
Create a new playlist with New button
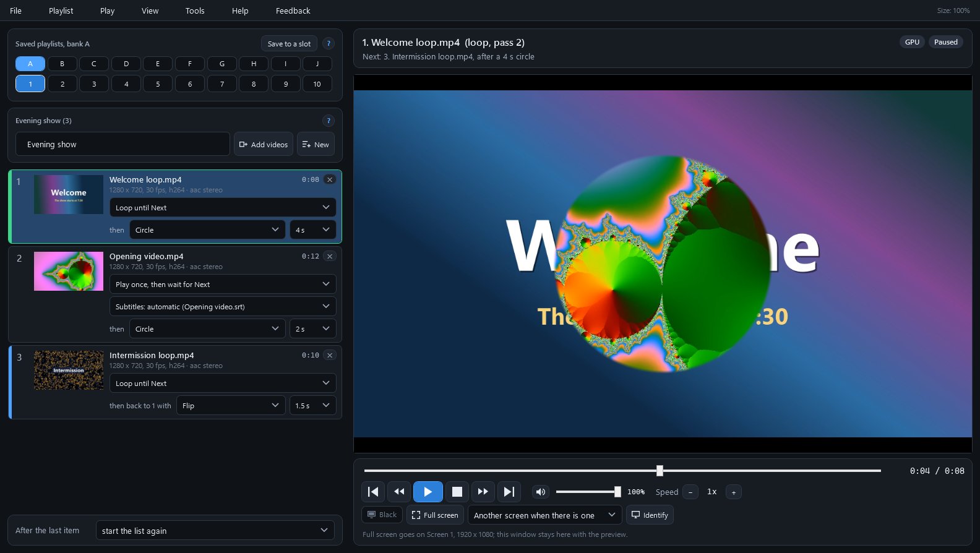(x=316, y=144)
